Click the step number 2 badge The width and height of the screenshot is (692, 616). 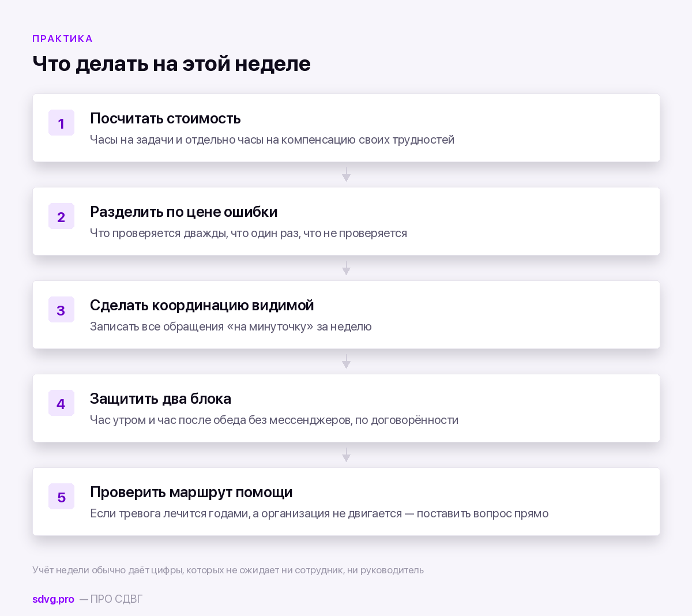tap(61, 216)
